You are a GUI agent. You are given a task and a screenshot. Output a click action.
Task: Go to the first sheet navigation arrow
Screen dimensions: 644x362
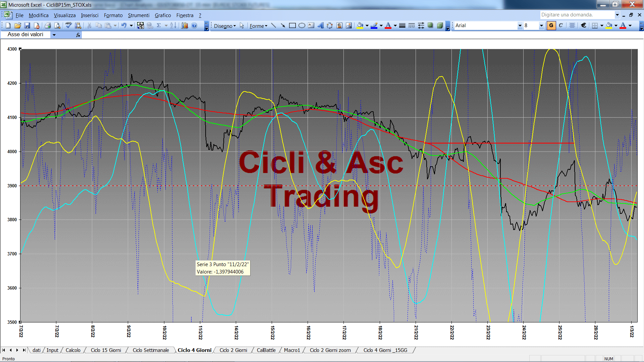[x=4, y=350]
